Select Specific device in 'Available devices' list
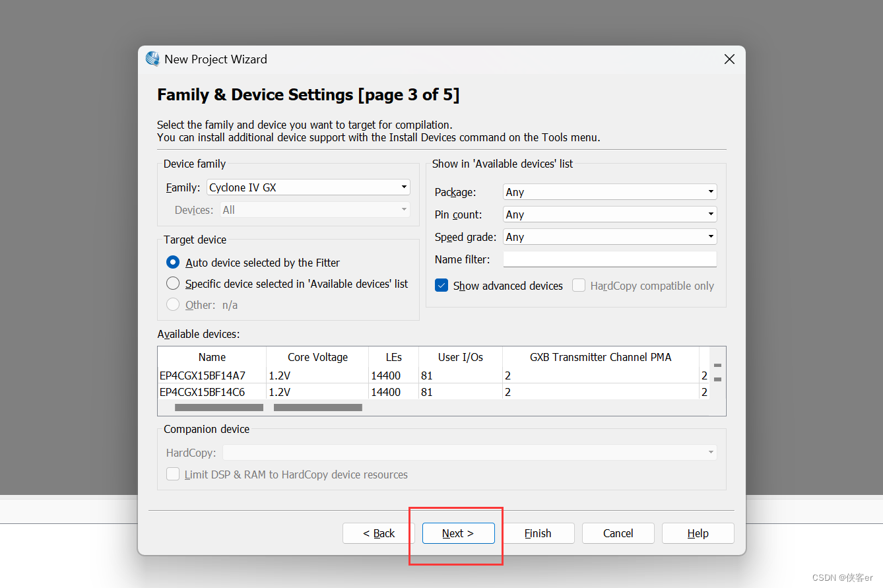 click(173, 284)
